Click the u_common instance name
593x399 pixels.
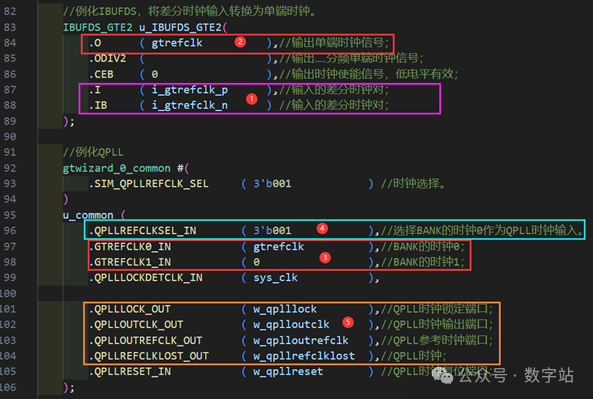coord(88,215)
